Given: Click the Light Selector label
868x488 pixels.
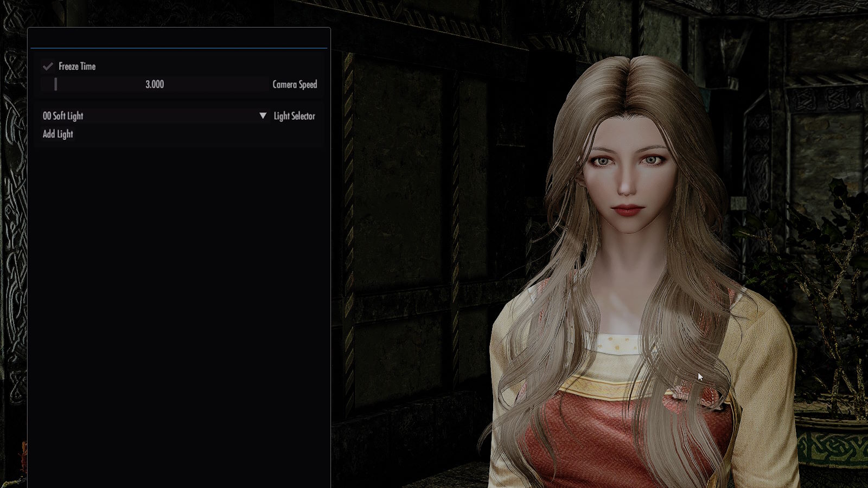Looking at the screenshot, I should 295,116.
